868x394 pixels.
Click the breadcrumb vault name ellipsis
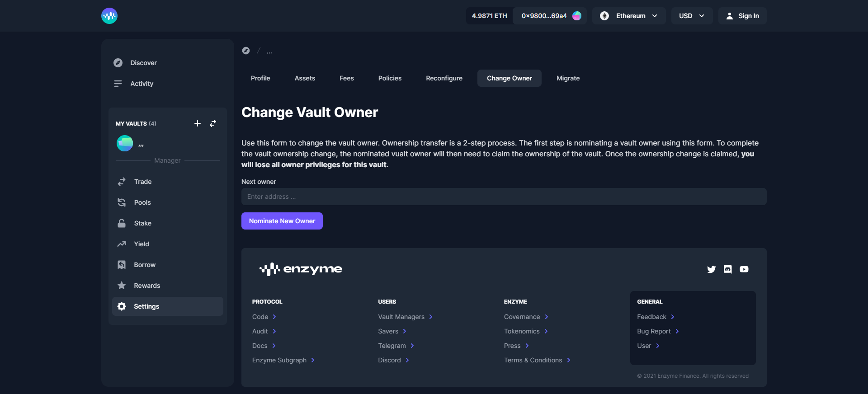click(269, 52)
